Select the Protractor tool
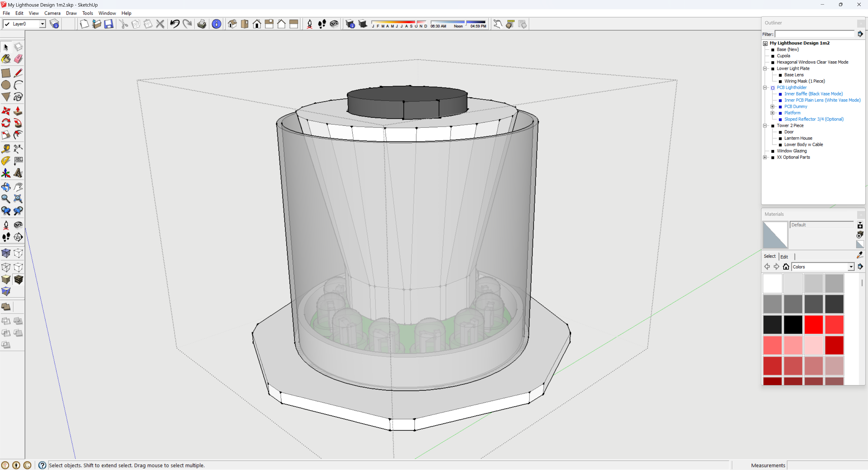Image resolution: width=868 pixels, height=470 pixels. 6,161
